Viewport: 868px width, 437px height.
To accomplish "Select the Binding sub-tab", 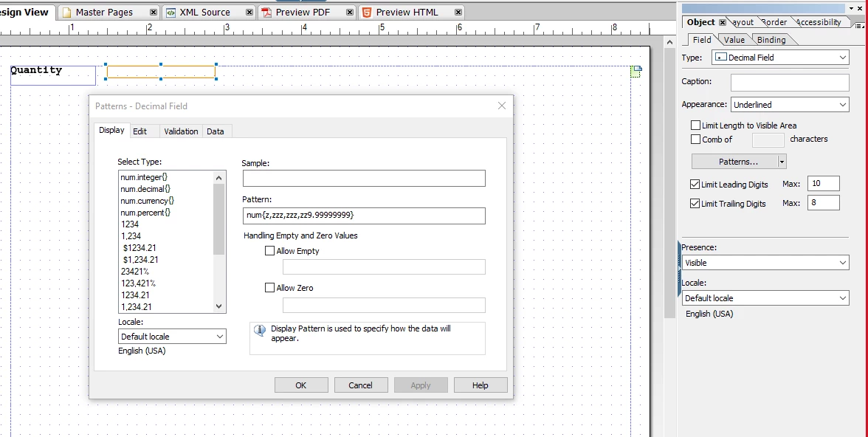I will (x=771, y=40).
